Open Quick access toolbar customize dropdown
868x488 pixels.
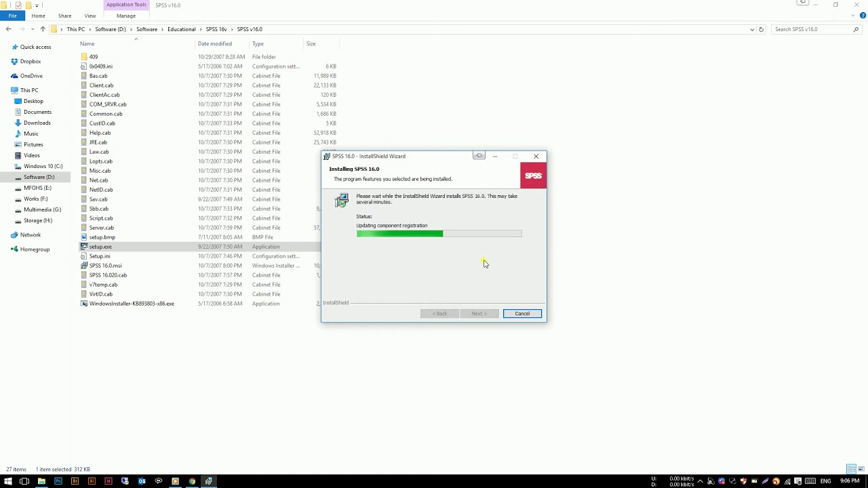(x=37, y=5)
